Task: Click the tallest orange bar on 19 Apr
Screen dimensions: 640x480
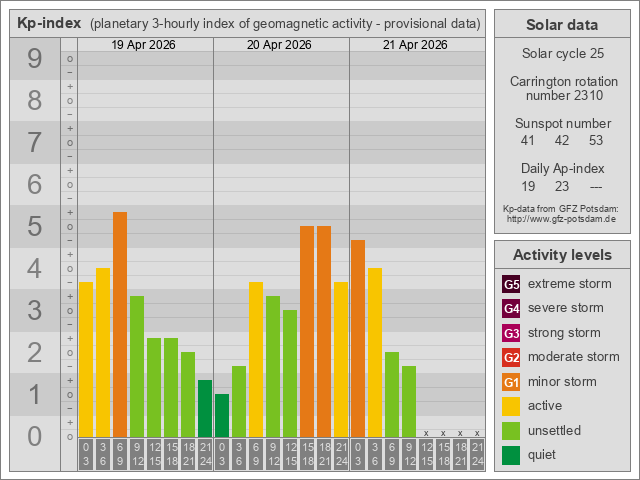Action: click(120, 324)
